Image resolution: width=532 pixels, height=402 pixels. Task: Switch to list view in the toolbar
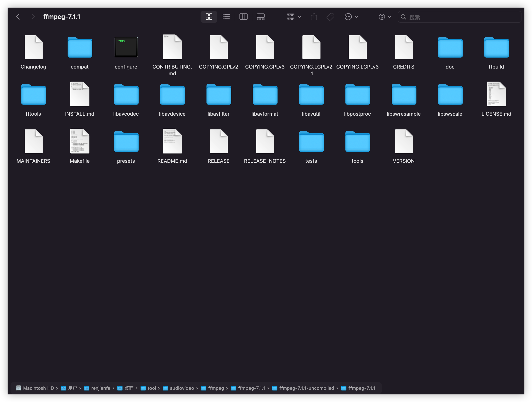coord(226,17)
